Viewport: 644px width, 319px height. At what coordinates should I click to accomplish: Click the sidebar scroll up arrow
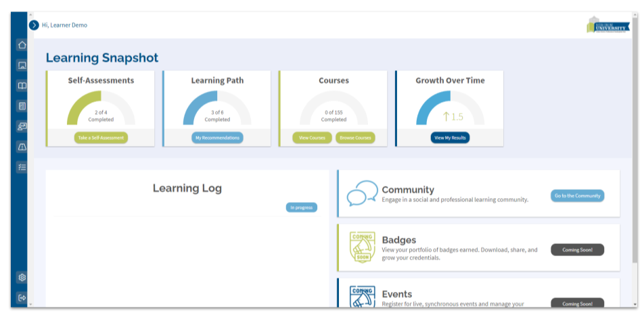click(30, 15)
